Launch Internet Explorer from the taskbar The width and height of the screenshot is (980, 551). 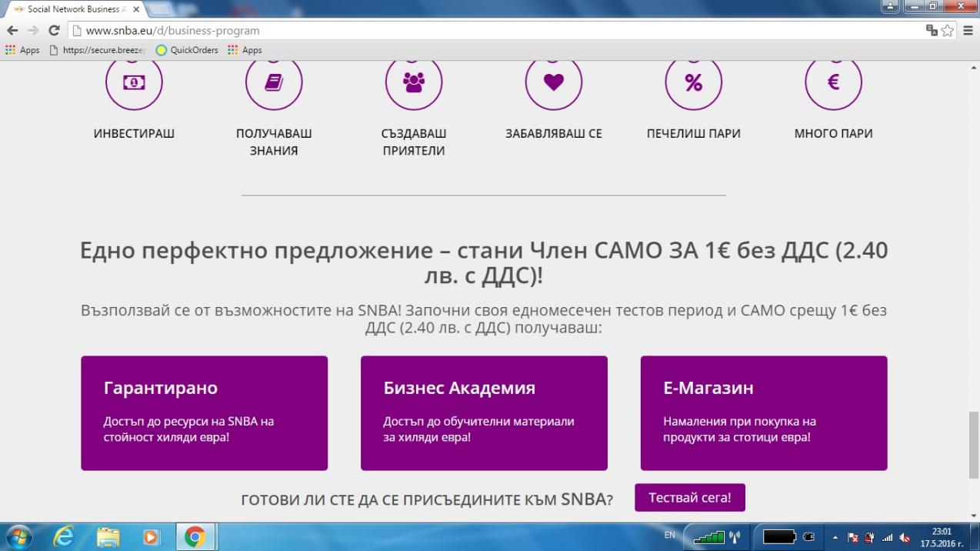[x=64, y=537]
